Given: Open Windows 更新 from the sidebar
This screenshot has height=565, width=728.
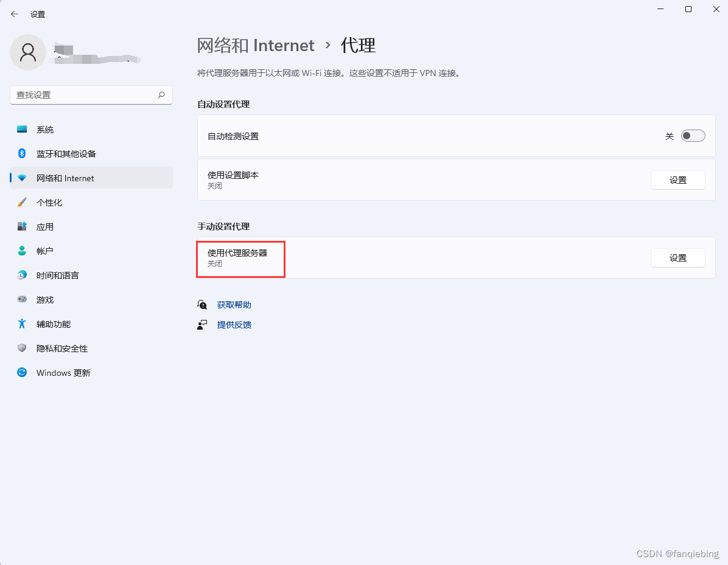Looking at the screenshot, I should coord(91,372).
